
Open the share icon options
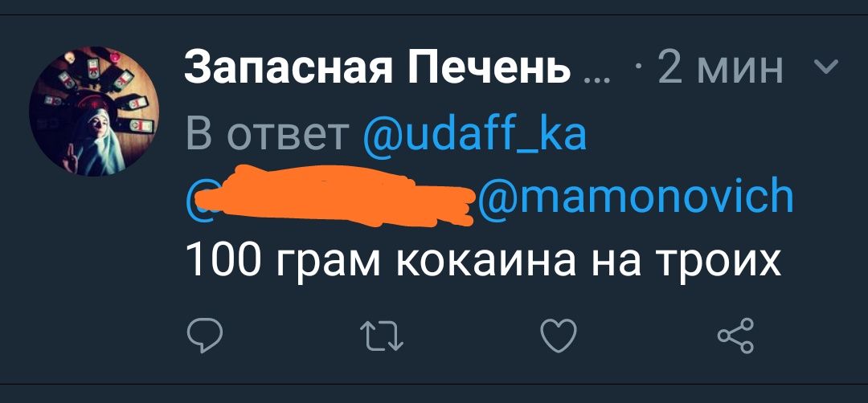pyautogui.click(x=735, y=336)
